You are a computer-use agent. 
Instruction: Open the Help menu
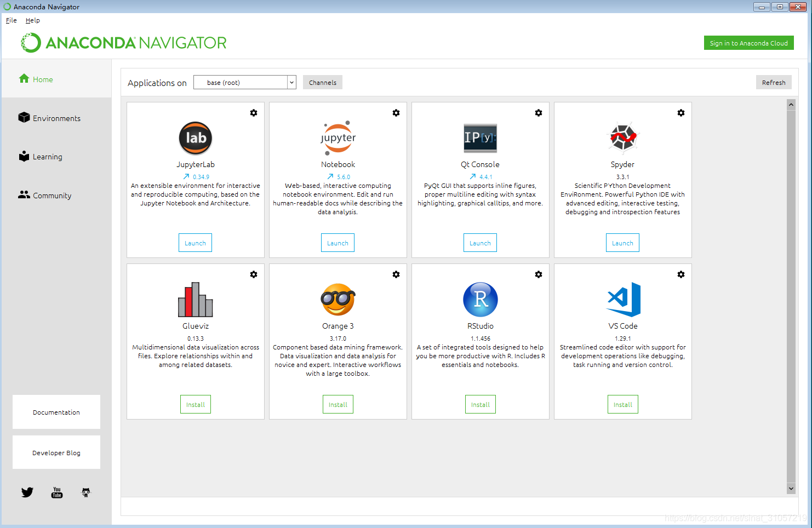[x=33, y=20]
